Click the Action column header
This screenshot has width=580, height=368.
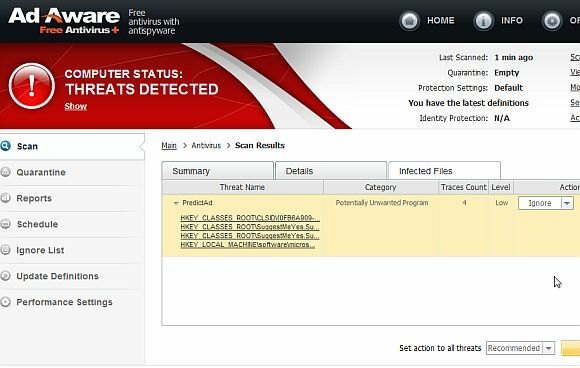click(547, 187)
